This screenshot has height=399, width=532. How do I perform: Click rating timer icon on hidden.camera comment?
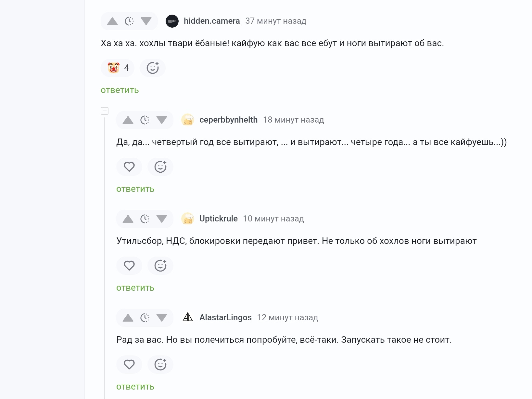pyautogui.click(x=129, y=21)
